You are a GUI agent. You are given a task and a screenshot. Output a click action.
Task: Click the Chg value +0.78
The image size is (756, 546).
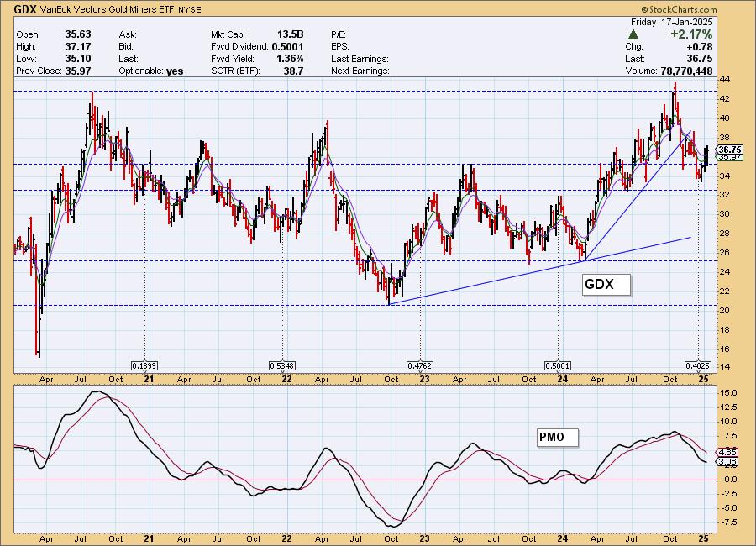(x=699, y=47)
